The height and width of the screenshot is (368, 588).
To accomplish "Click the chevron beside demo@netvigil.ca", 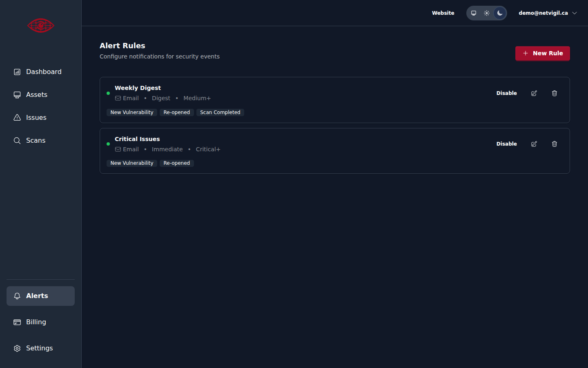I will (575, 13).
